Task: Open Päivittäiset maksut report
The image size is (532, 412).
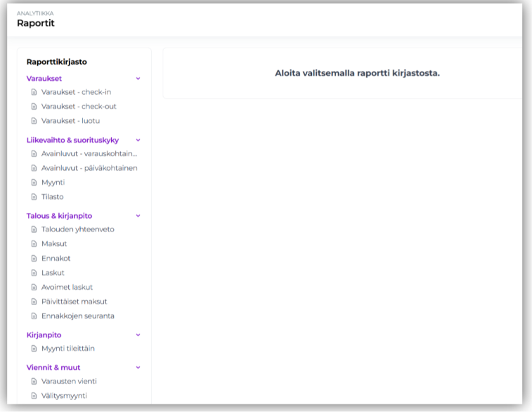Action: pos(74,302)
